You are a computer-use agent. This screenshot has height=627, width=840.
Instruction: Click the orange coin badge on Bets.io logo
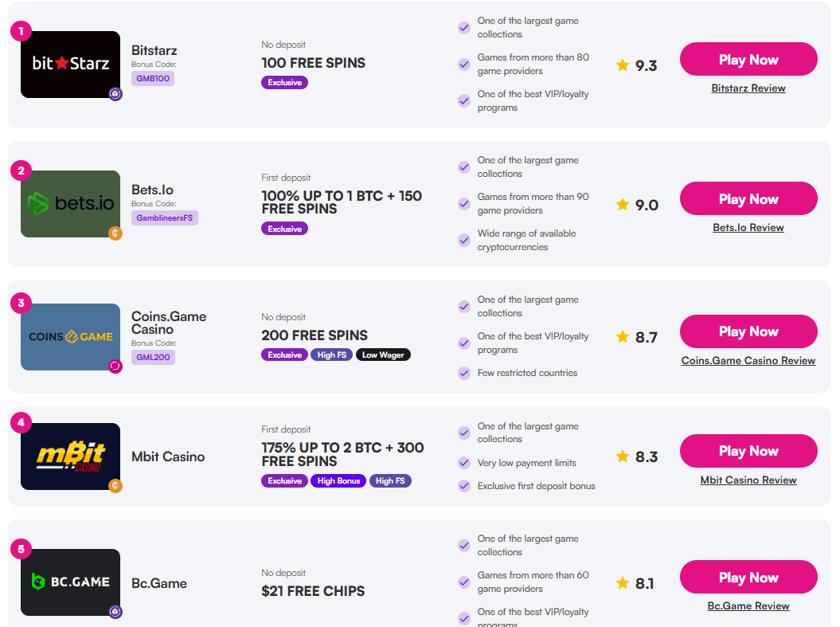point(115,233)
